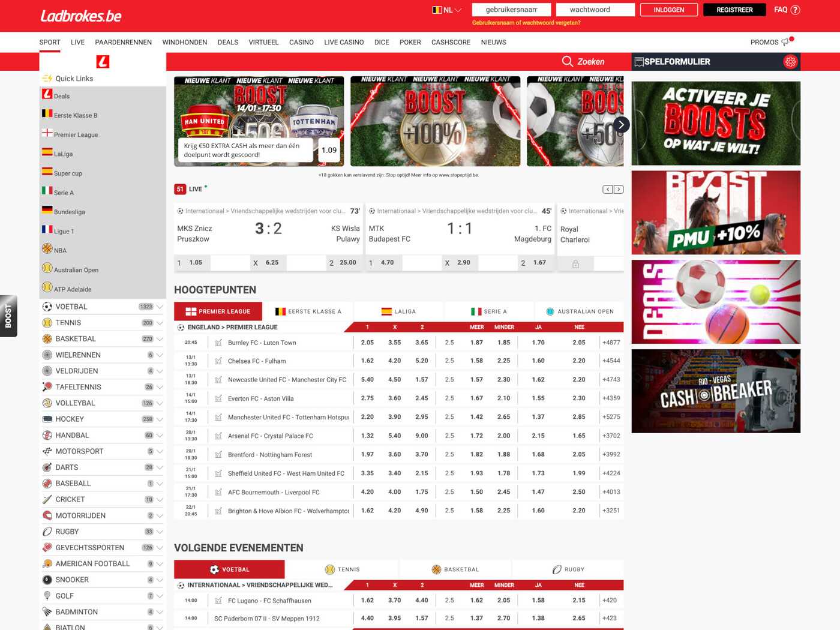This screenshot has height=630, width=840.
Task: Click the Darts icon in sidebar
Action: point(47,467)
